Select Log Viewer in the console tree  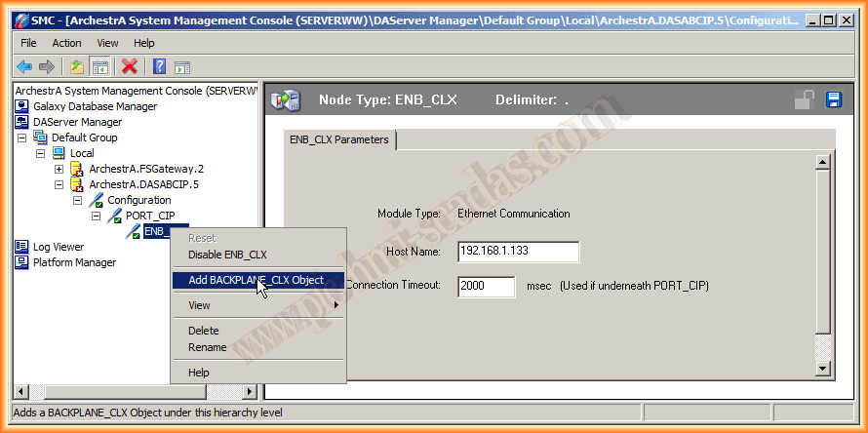(x=58, y=247)
